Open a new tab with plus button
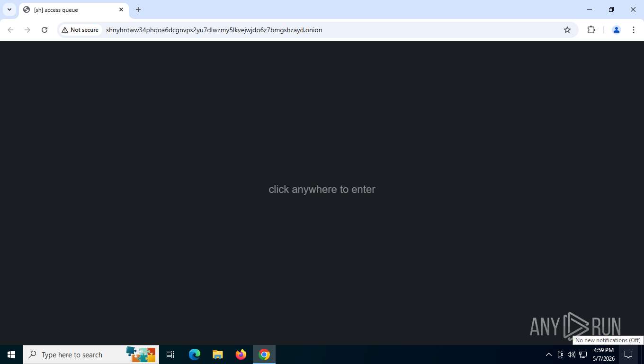This screenshot has height=364, width=644. [138, 9]
